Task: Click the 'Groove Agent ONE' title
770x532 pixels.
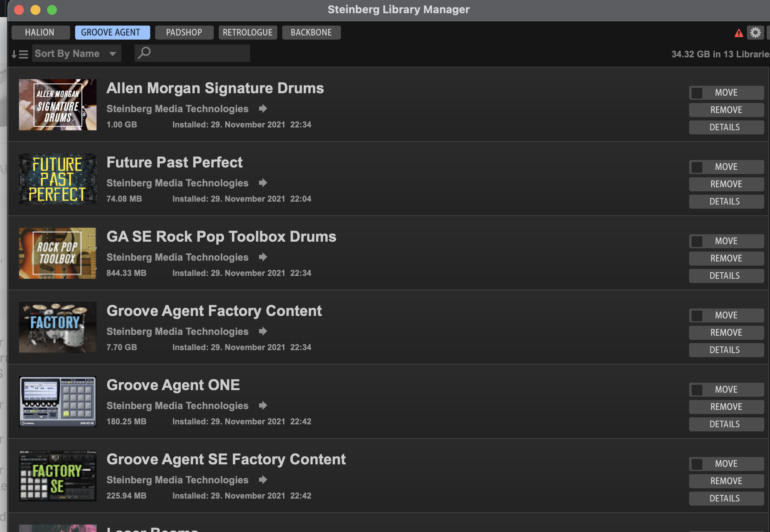Action: click(173, 385)
